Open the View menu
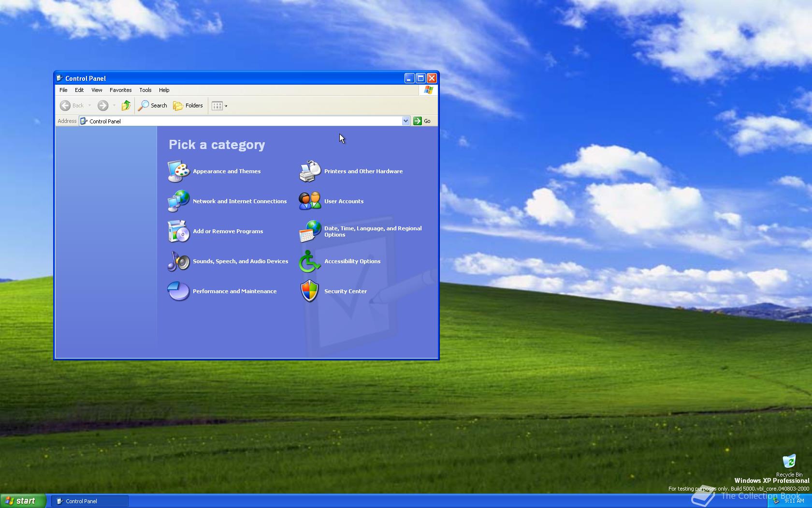 [x=97, y=90]
